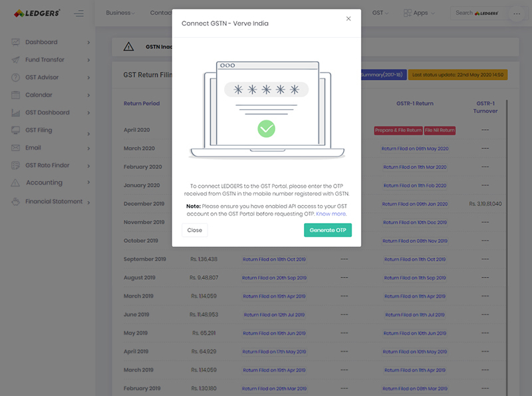532x396 pixels.
Task: Click the Fund Transfer paper-plane icon
Action: (15, 60)
